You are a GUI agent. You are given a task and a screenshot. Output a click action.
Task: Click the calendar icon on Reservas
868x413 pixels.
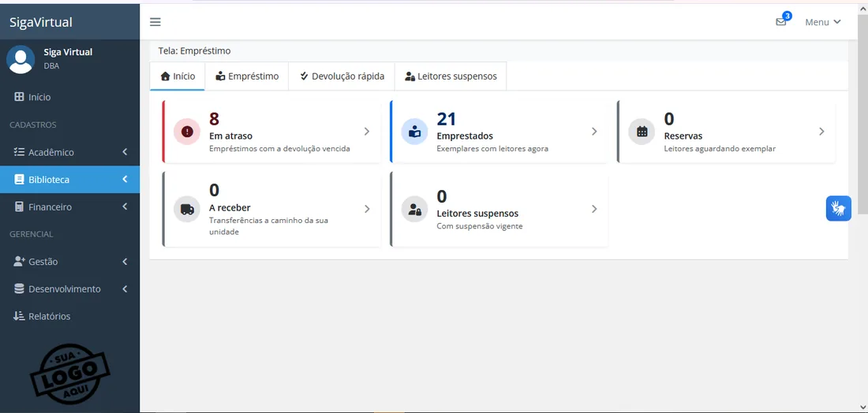click(642, 132)
